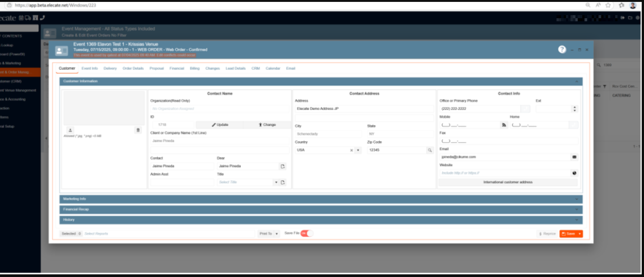The height and width of the screenshot is (277, 644).
Task: Click the globe icon beside Website field
Action: 574,173
